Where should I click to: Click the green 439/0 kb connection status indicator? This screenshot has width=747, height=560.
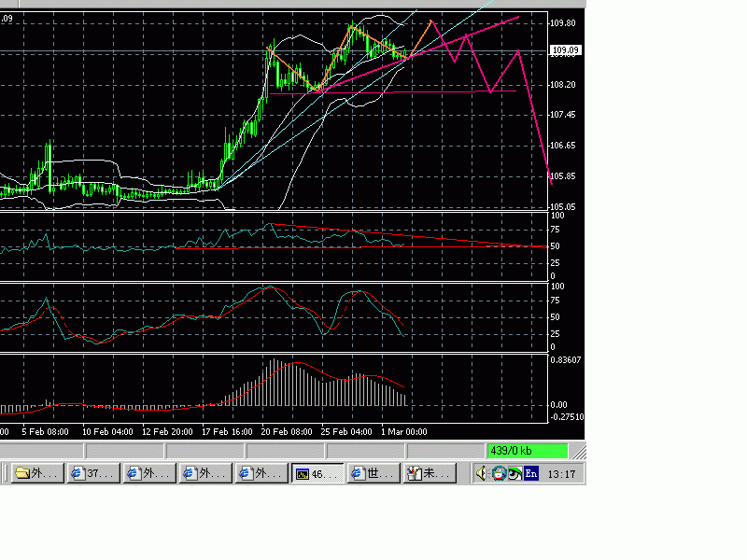[528, 451]
